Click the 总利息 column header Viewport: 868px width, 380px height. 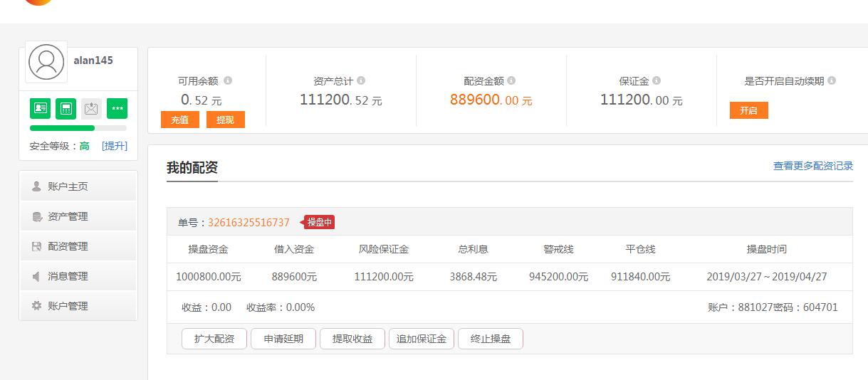(474, 249)
